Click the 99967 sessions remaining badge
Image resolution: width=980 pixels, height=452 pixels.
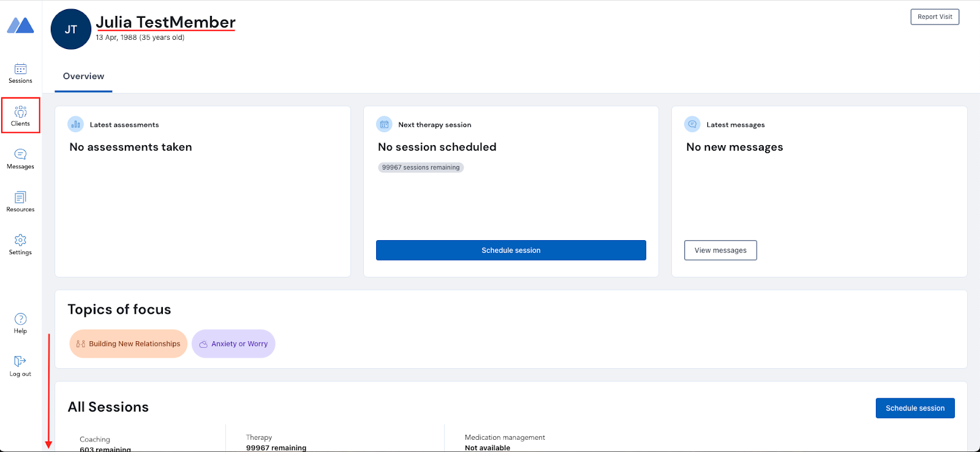tap(421, 167)
